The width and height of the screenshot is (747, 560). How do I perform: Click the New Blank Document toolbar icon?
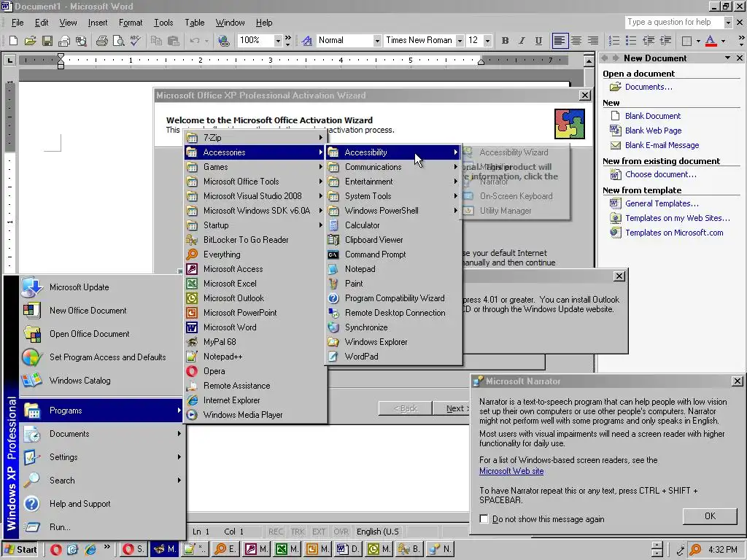(13, 41)
